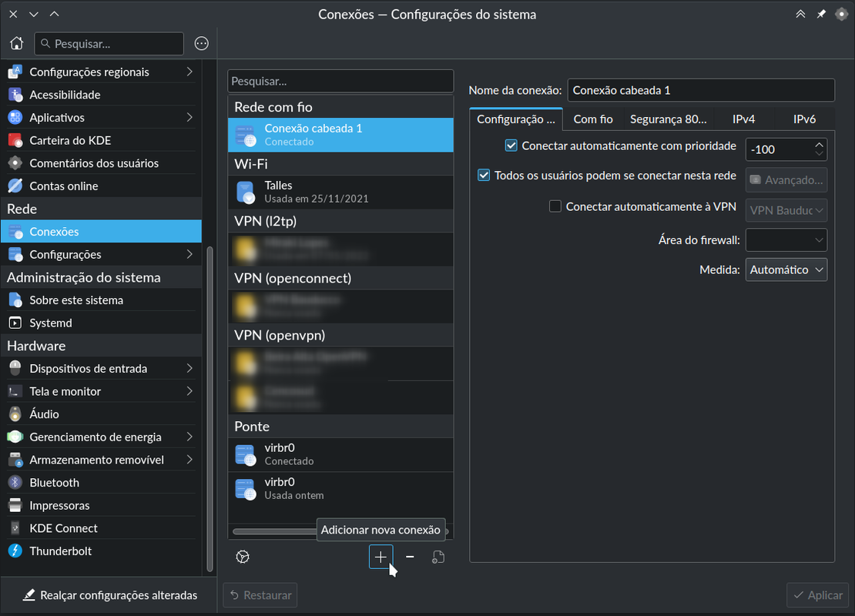This screenshot has width=855, height=616.
Task: Click the home icon in sidebar header
Action: pos(16,43)
